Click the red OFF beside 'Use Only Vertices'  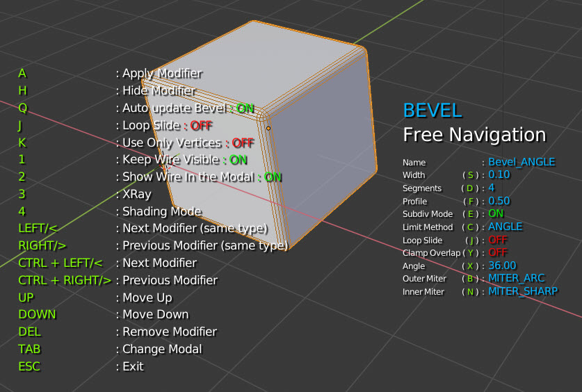click(243, 142)
